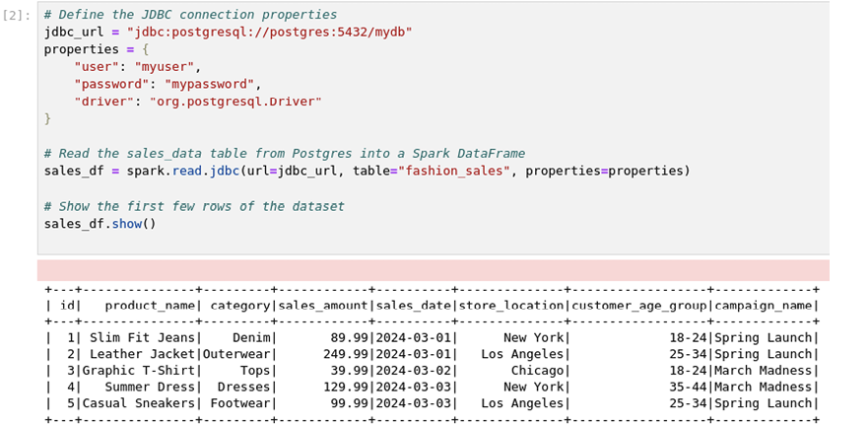Click the customer_age_group column header
This screenshot has width=868, height=425.
(x=638, y=306)
